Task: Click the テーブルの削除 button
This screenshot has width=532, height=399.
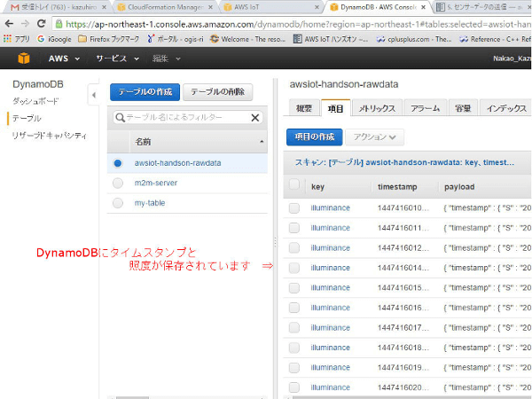Action: coord(218,92)
